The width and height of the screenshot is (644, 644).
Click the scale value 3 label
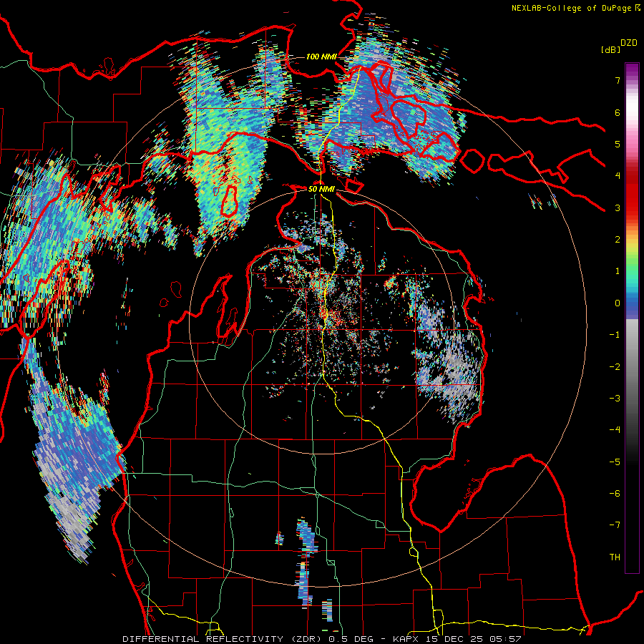[618, 208]
